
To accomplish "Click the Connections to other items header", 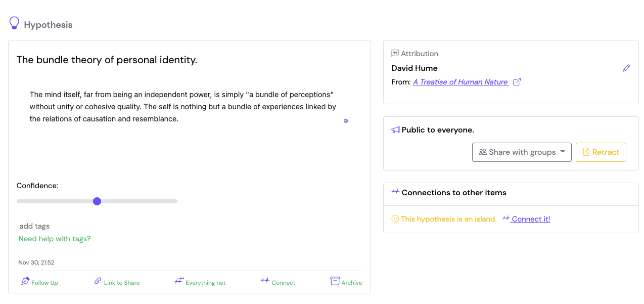I will tap(454, 193).
